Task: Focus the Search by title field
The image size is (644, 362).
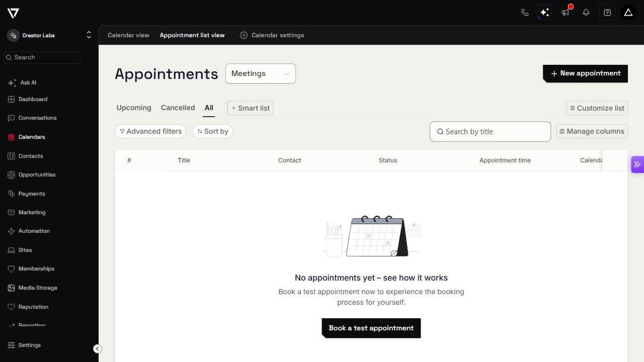Action: pyautogui.click(x=490, y=132)
